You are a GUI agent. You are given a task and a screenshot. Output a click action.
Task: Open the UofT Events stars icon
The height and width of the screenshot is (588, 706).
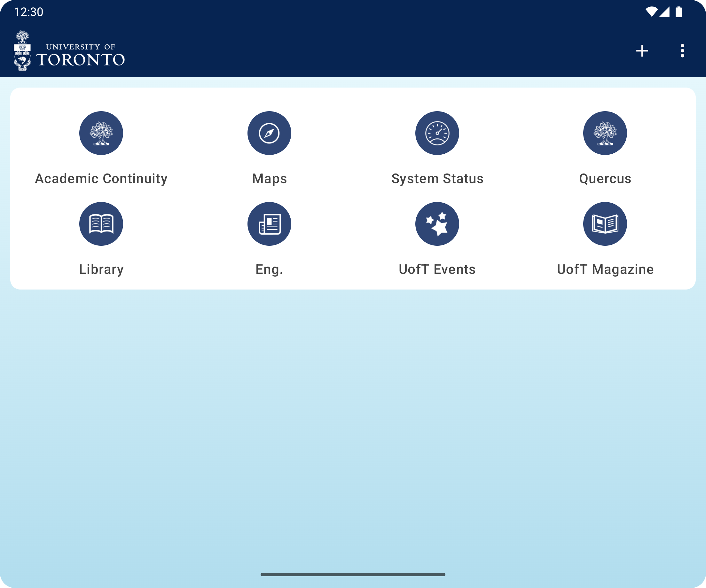click(437, 224)
